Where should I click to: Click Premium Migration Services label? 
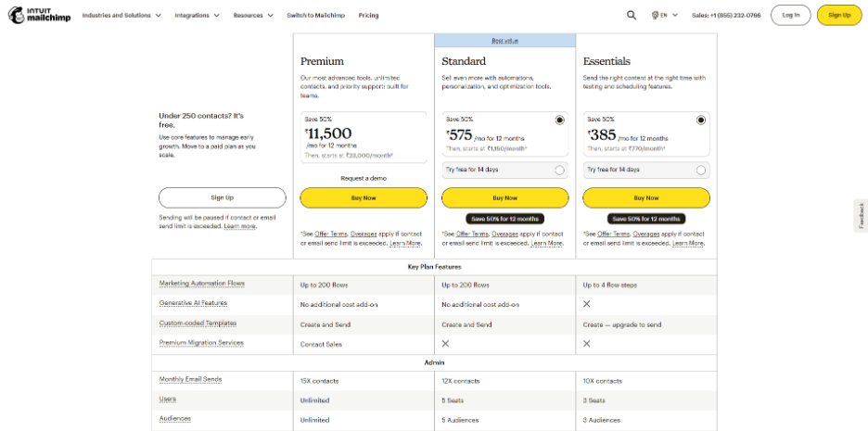(201, 343)
